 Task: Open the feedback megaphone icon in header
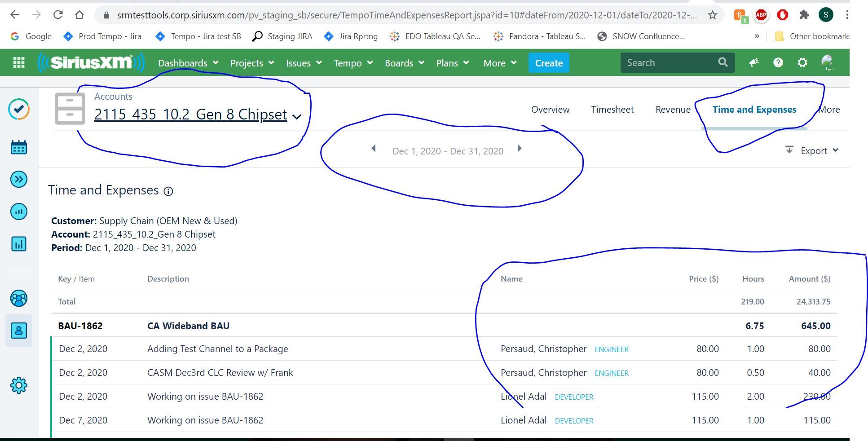(x=754, y=63)
